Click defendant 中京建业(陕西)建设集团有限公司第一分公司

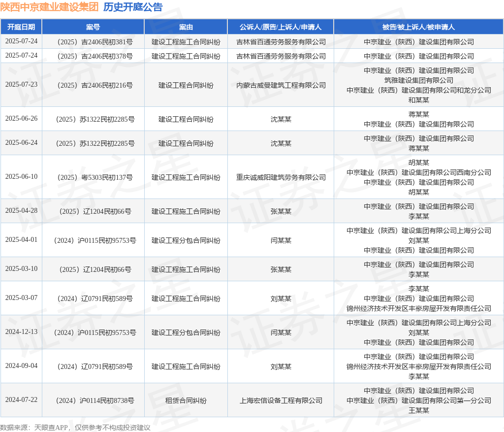(418, 401)
